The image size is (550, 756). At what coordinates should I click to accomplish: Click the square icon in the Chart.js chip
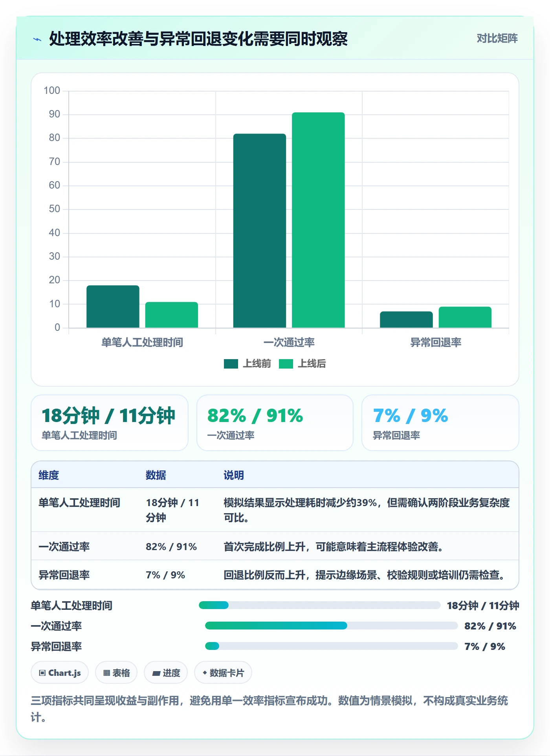pyautogui.click(x=42, y=673)
